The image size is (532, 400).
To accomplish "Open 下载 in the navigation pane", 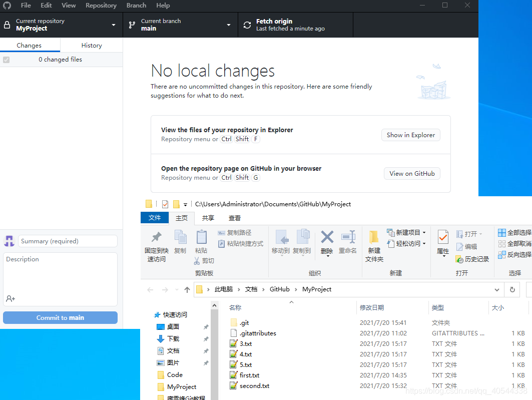I will (x=173, y=338).
